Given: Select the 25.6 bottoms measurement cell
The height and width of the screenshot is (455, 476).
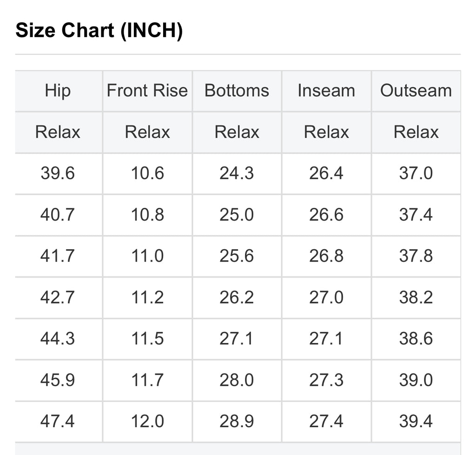Looking at the screenshot, I should 237,256.
